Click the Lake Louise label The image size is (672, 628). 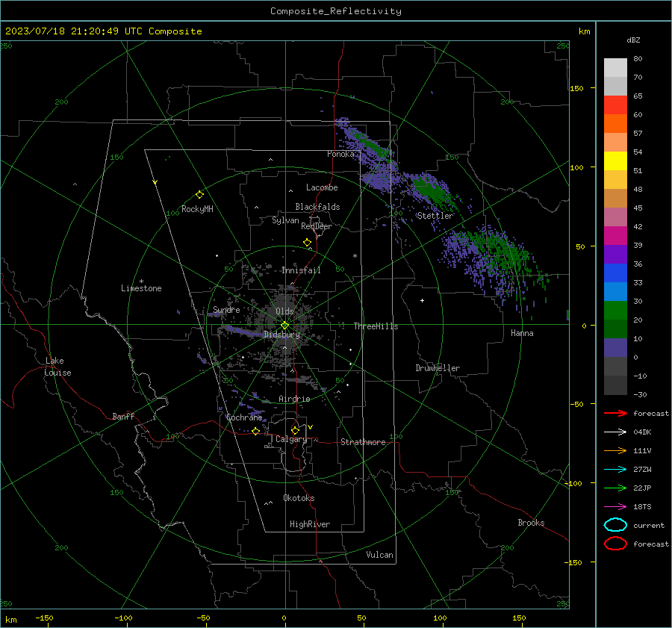coord(57,367)
